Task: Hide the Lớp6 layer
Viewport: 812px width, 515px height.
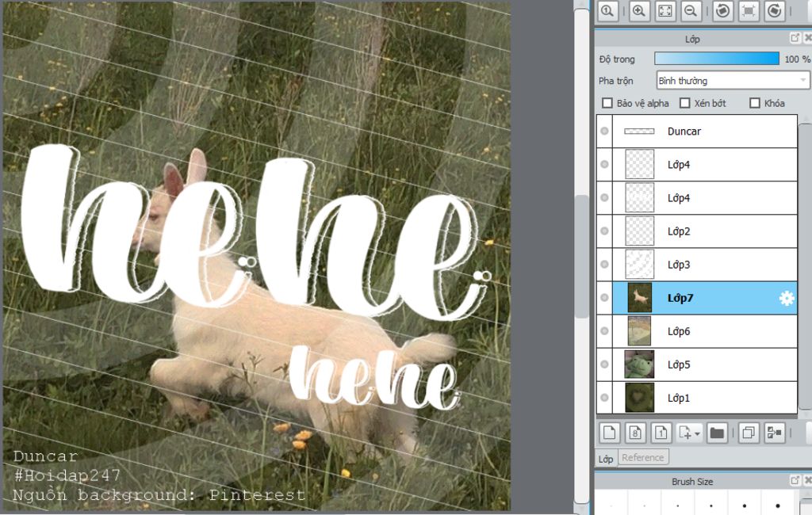Action: tap(604, 331)
